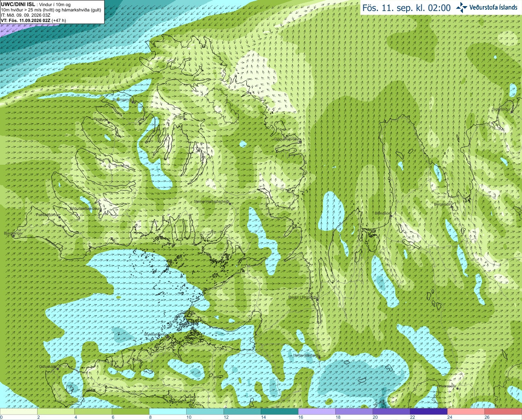Pick the dark teal 14–16 legend swatch
Screen dimensions: 522x420
point(279,411)
